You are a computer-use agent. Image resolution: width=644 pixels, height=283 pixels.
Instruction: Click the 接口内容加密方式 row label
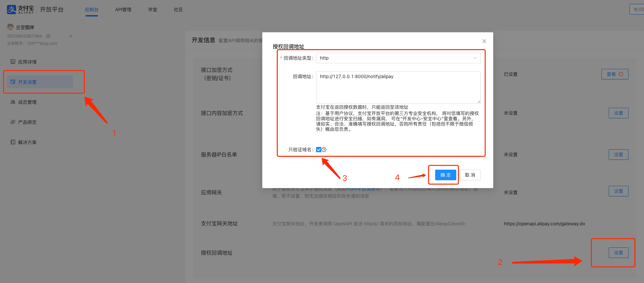click(222, 113)
